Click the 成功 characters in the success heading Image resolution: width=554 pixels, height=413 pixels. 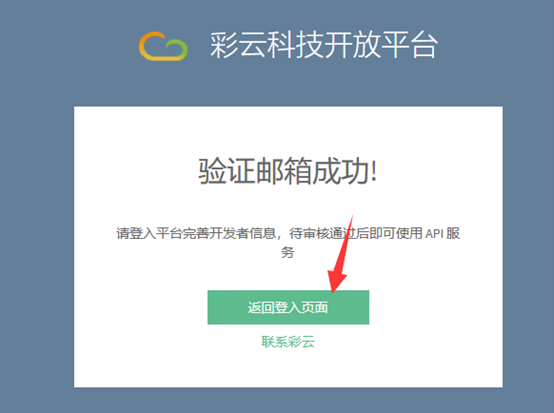[341, 171]
